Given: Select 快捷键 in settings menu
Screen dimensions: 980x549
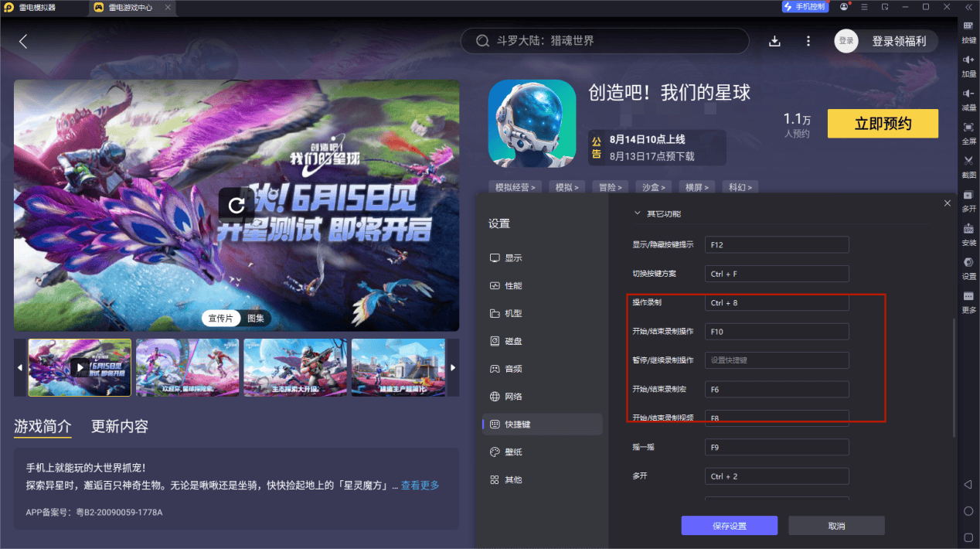Looking at the screenshot, I should coord(542,424).
